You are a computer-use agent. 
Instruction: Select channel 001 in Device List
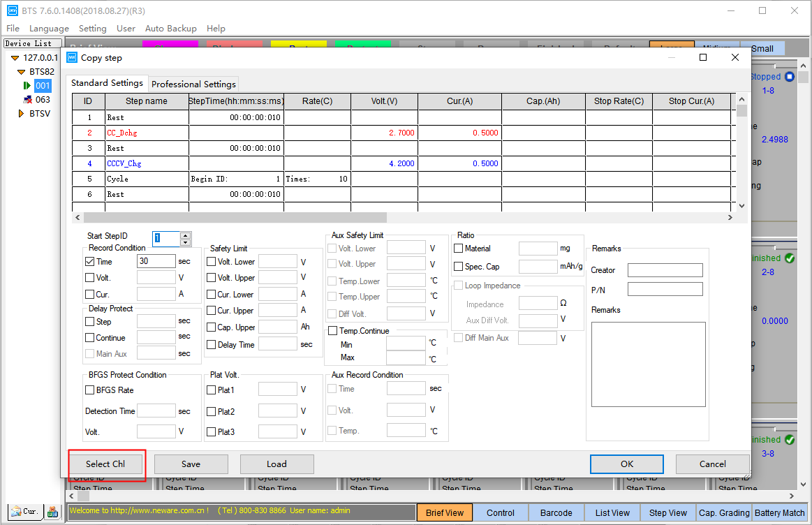click(43, 86)
